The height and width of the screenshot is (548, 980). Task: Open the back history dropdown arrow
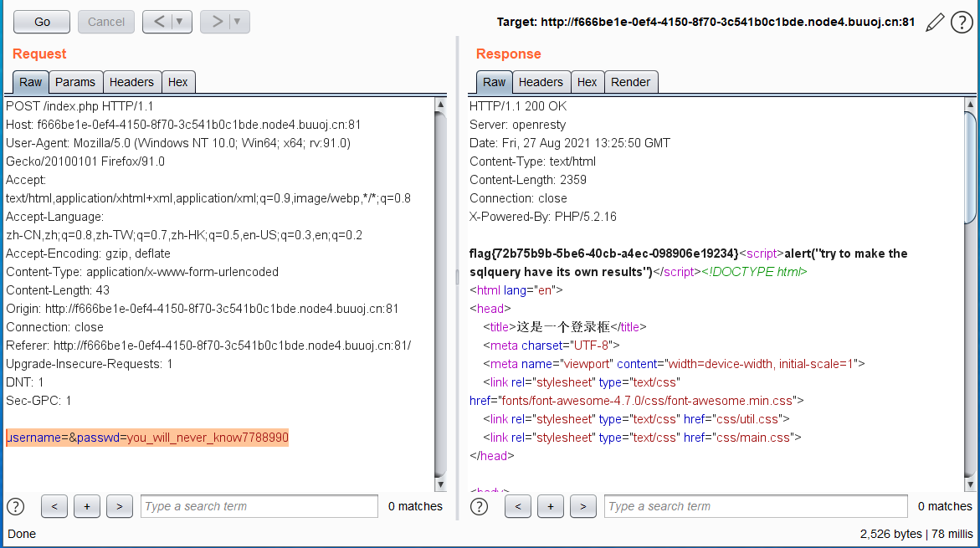click(x=181, y=22)
